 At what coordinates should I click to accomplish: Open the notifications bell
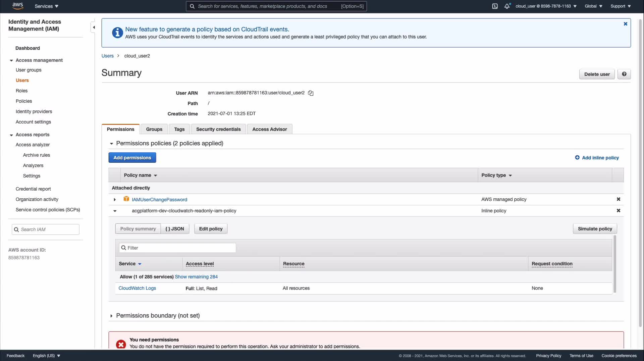(x=507, y=6)
